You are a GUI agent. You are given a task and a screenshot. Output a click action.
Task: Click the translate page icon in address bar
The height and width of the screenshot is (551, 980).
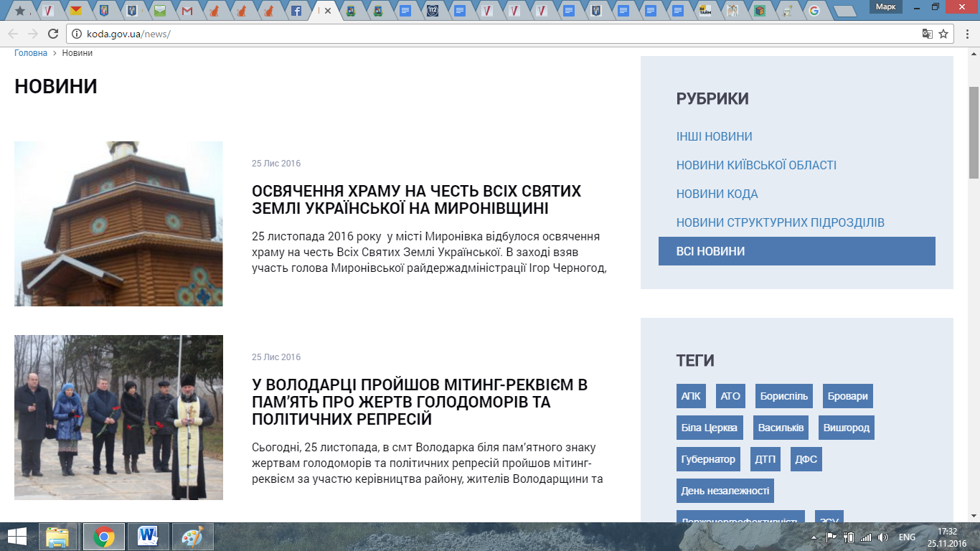coord(928,34)
